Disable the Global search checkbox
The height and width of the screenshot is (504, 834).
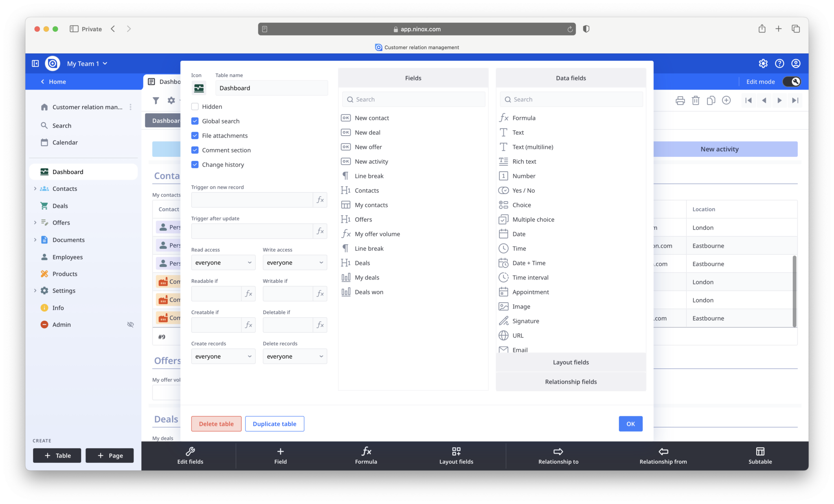click(195, 121)
